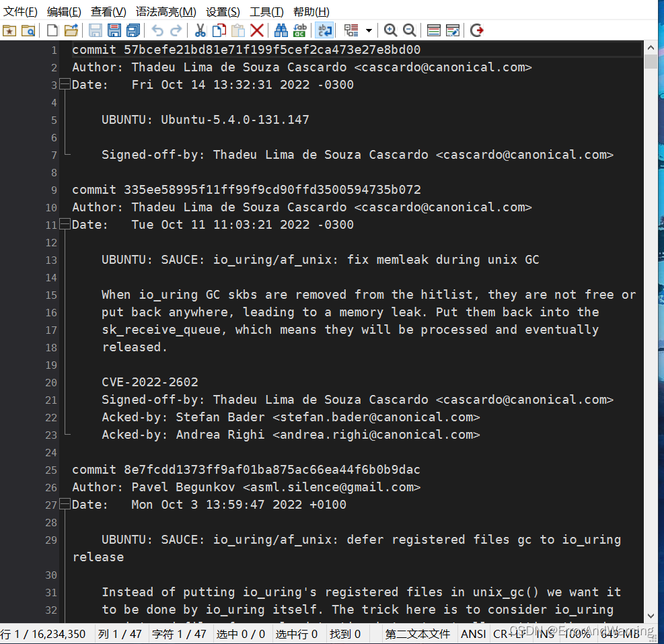This screenshot has height=644, width=664.
Task: Save all files with stacked floppy icon
Action: (x=133, y=30)
